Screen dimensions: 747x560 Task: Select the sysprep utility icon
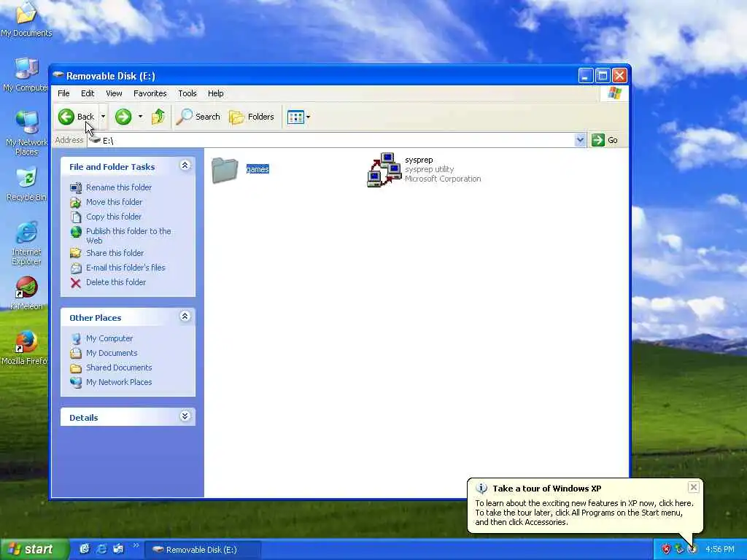(x=384, y=169)
